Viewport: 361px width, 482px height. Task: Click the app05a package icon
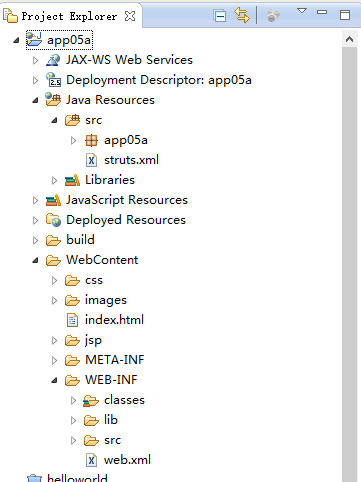(x=91, y=140)
